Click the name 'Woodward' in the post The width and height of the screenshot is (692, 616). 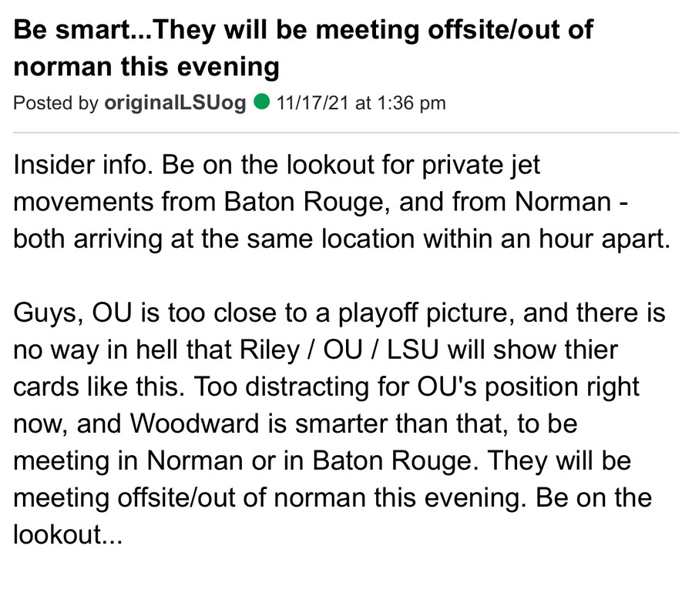pos(194,424)
